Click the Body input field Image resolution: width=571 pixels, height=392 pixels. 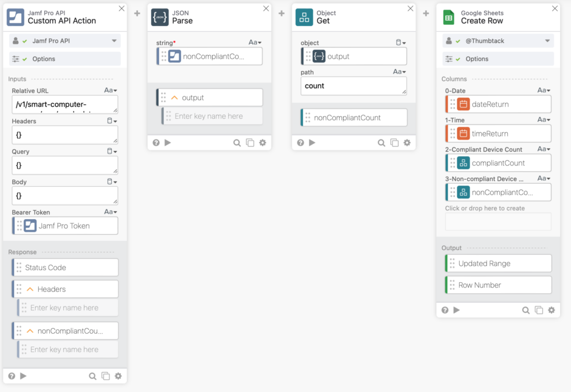click(65, 195)
